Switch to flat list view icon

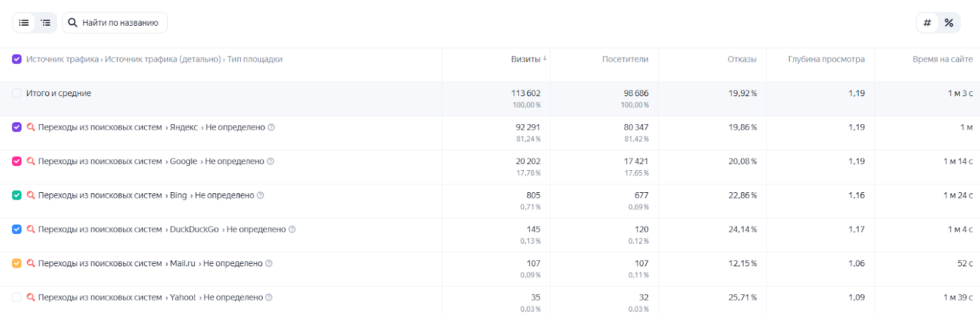pyautogui.click(x=24, y=23)
